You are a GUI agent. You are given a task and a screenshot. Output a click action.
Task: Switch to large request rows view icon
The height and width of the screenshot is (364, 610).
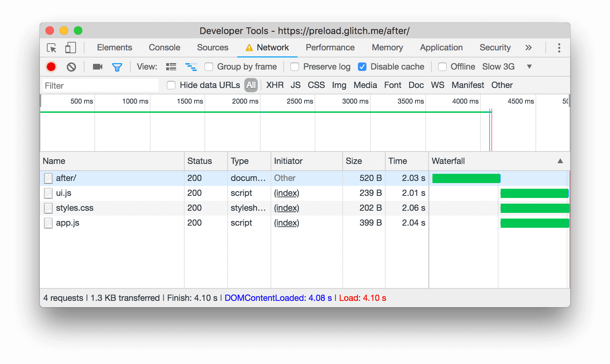171,67
